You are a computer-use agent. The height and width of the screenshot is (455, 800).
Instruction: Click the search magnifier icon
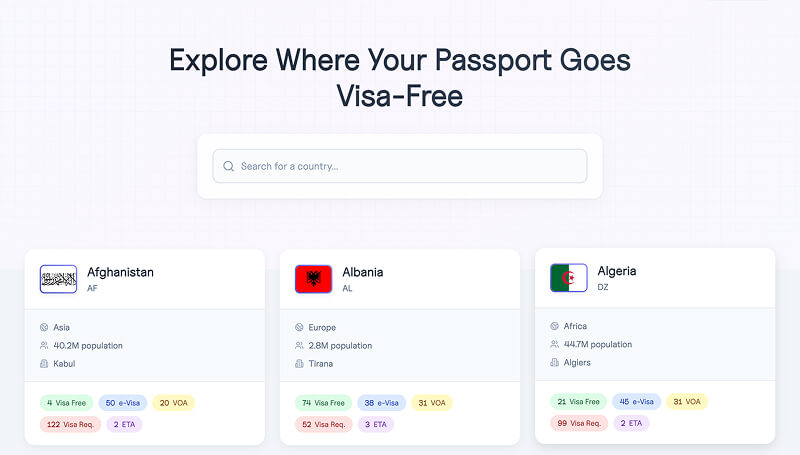pyautogui.click(x=229, y=166)
